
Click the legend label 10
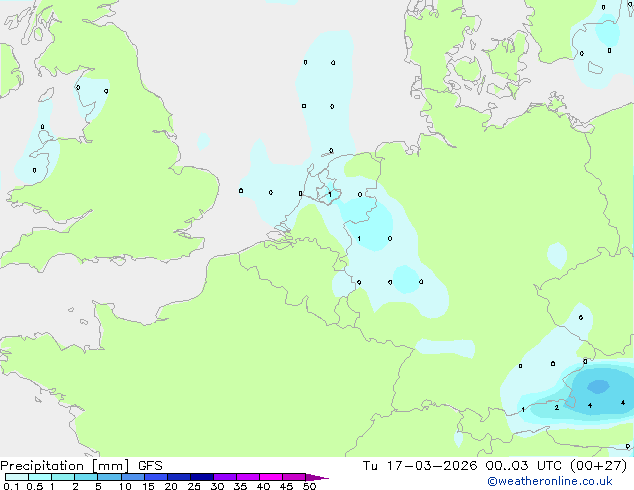point(125,486)
